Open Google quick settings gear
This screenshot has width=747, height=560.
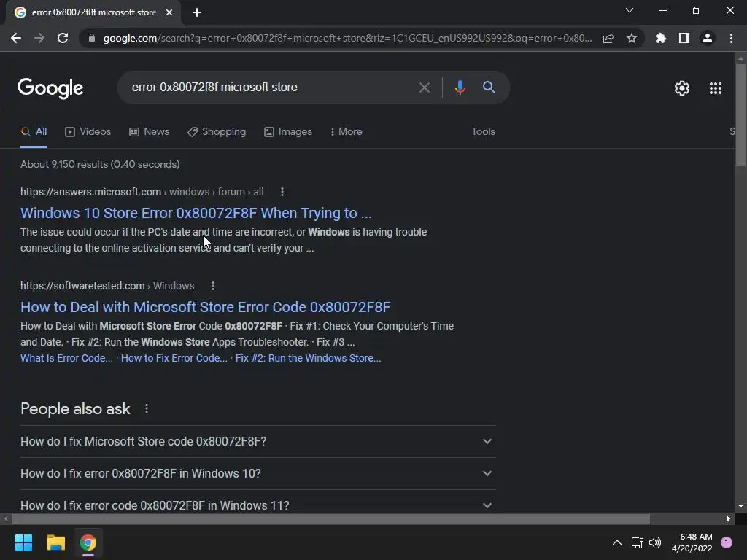point(682,88)
